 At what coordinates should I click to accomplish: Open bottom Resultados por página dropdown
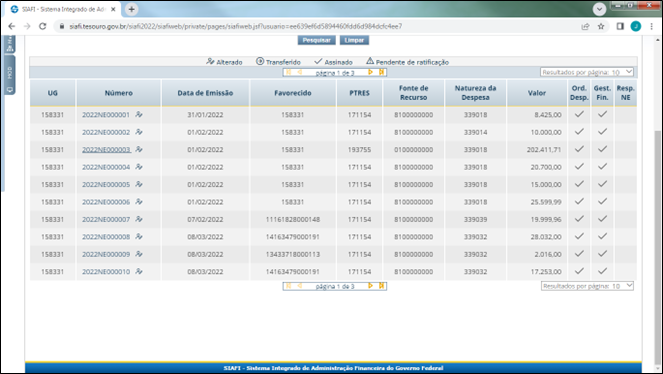pyautogui.click(x=587, y=286)
